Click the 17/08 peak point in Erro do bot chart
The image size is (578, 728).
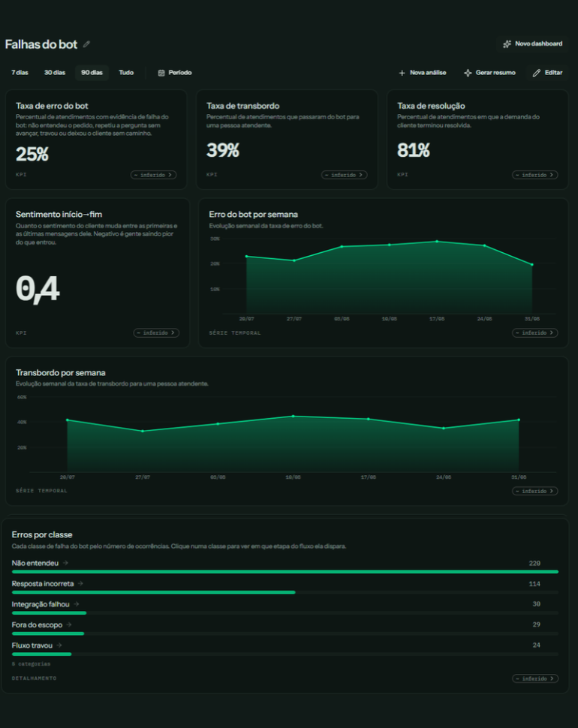click(x=437, y=242)
